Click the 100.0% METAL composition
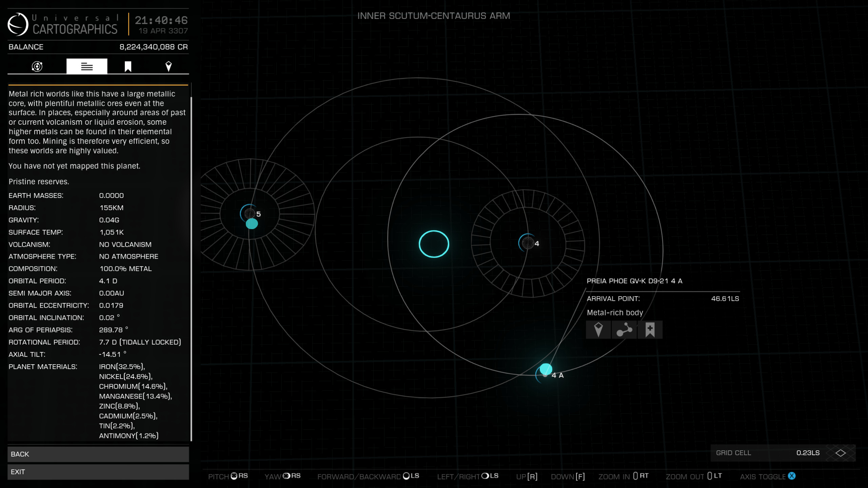This screenshot has width=868, height=488. 126,269
